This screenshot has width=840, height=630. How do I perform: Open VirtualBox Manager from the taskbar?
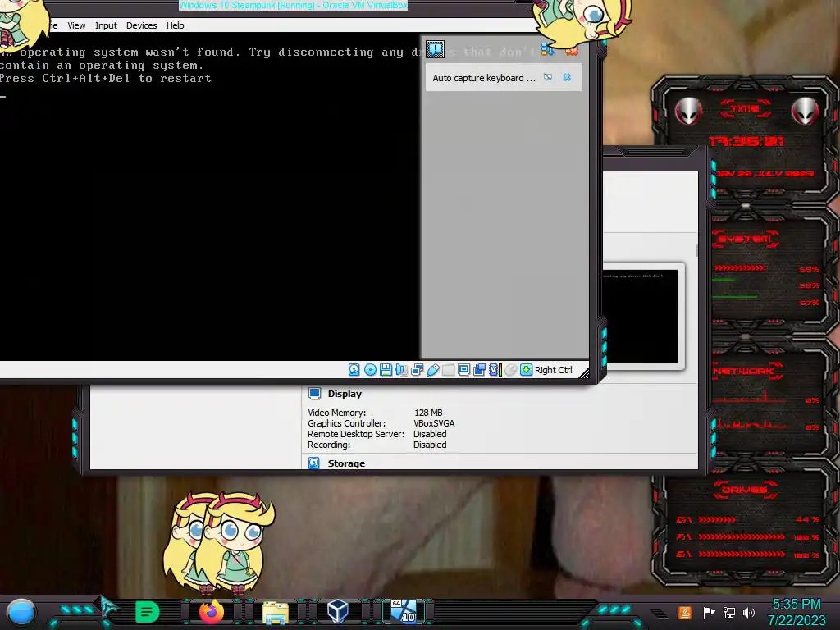pos(338,611)
